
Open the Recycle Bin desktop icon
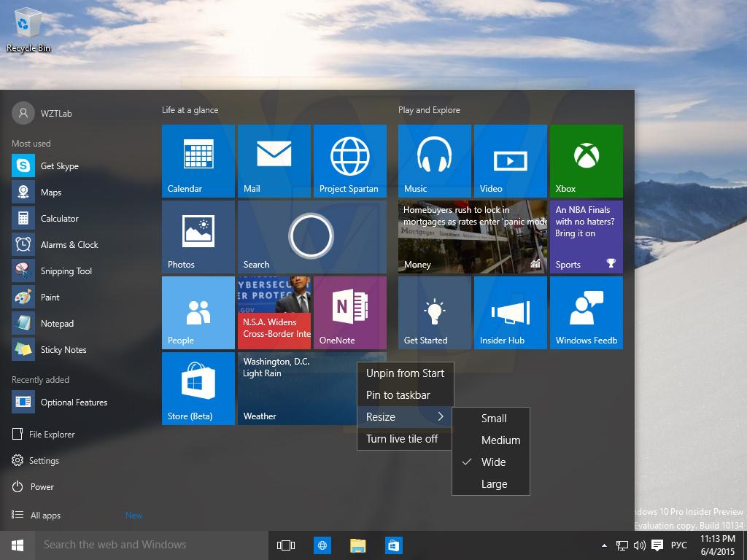[28, 29]
